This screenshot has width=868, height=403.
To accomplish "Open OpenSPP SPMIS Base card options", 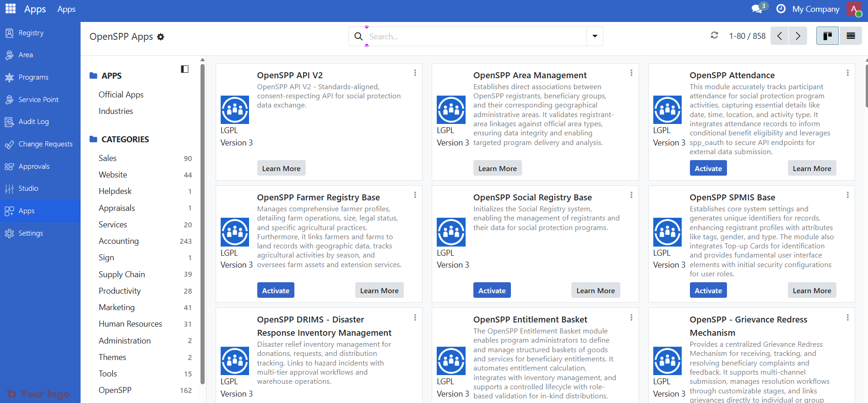I will tap(848, 195).
